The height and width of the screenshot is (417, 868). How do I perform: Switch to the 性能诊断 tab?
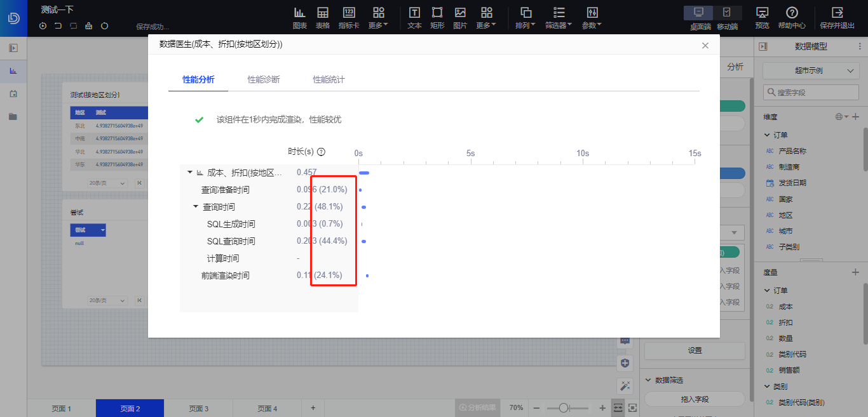tap(264, 80)
